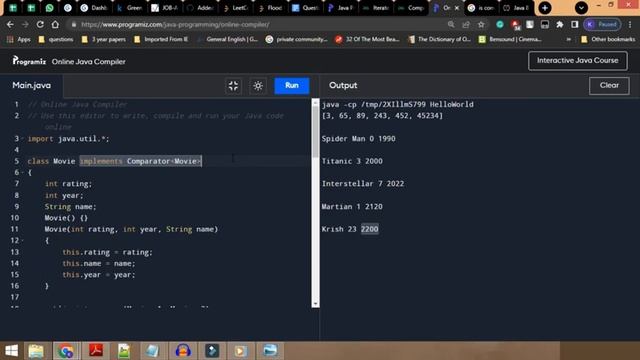The width and height of the screenshot is (640, 360).
Task: Open Chrome from the taskbar
Action: click(65, 351)
